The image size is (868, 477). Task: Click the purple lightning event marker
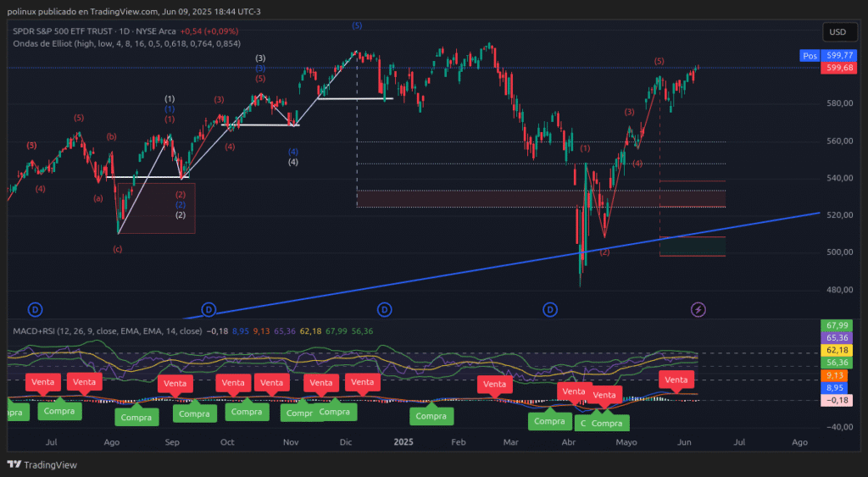click(x=698, y=310)
